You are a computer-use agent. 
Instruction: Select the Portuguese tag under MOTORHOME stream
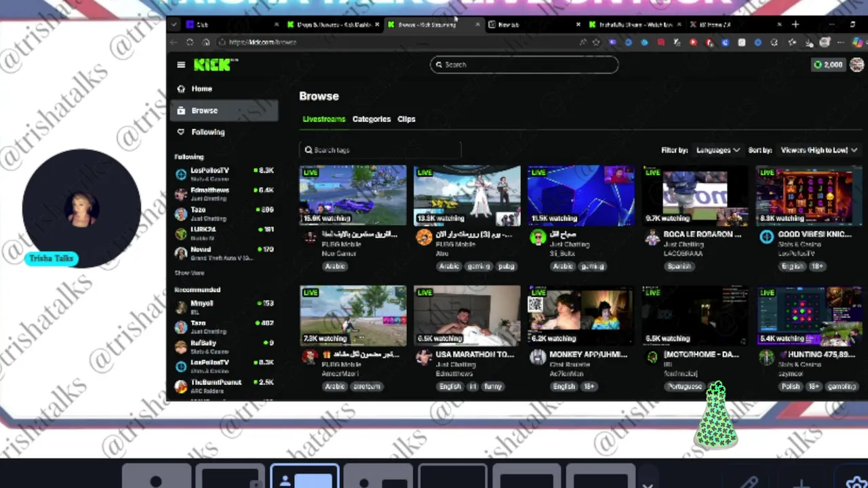pyautogui.click(x=685, y=386)
